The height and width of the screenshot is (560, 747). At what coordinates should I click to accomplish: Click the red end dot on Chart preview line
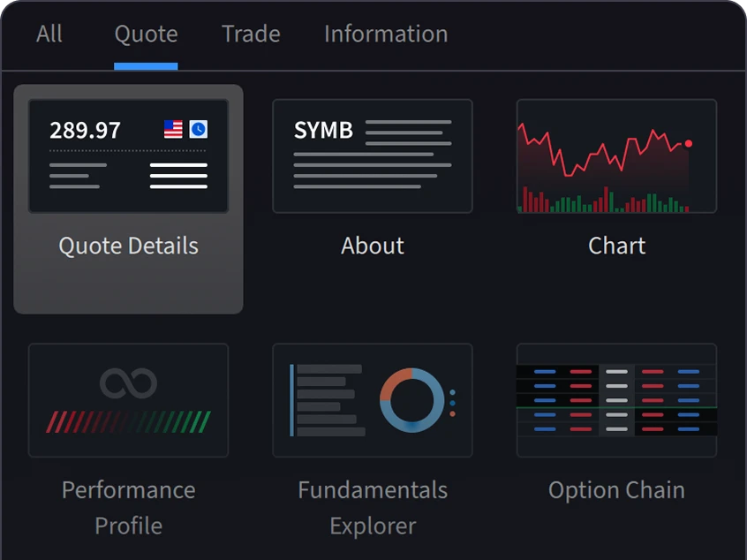[689, 143]
